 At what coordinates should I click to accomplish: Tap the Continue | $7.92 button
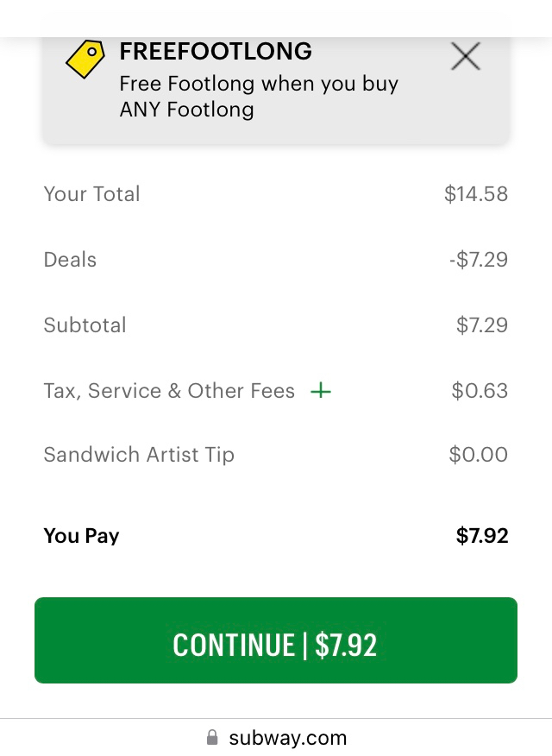[x=276, y=640]
